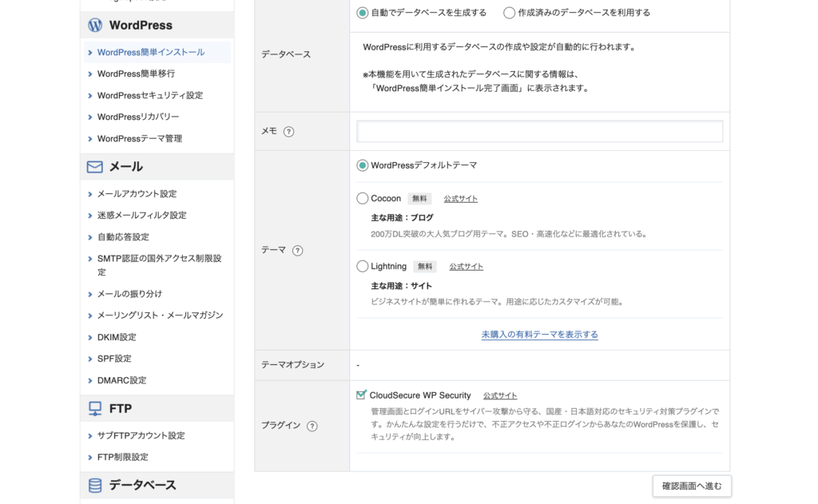818x504 pixels.
Task: Click the 無料 badge next to Cocoon
Action: pos(419,198)
